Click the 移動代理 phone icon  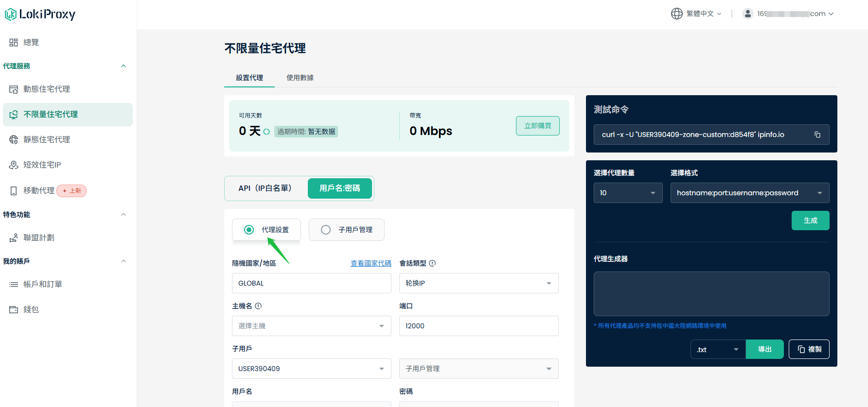[14, 191]
